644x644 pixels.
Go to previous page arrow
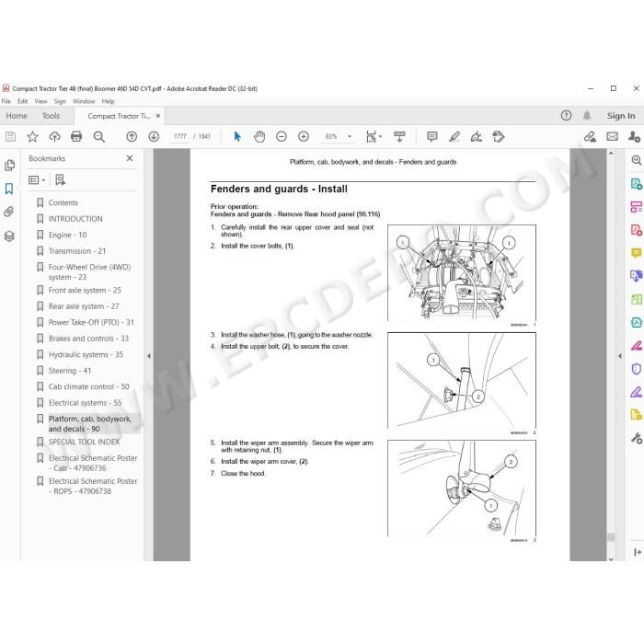tap(132, 137)
